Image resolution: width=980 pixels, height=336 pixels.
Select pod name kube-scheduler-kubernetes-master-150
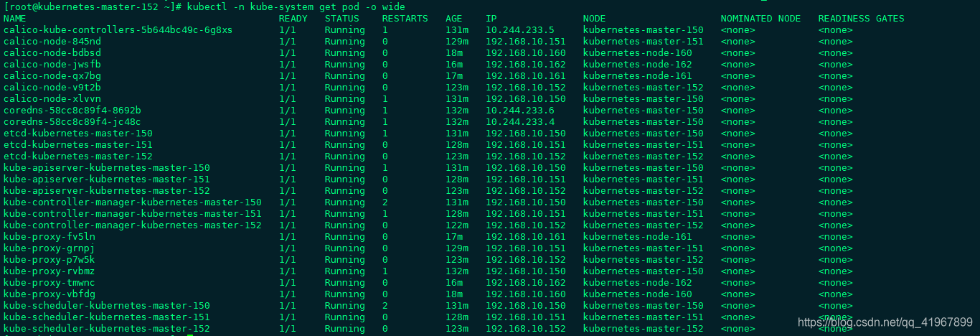tap(107, 305)
